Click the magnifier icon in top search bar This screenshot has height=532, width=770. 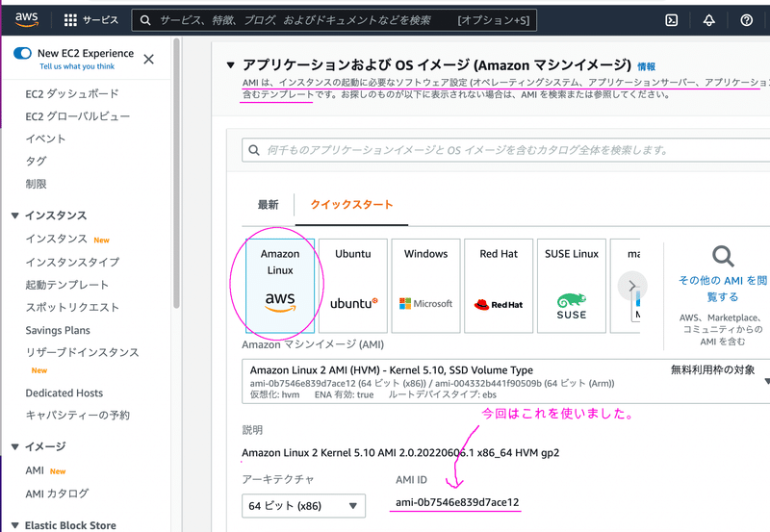[x=145, y=20]
